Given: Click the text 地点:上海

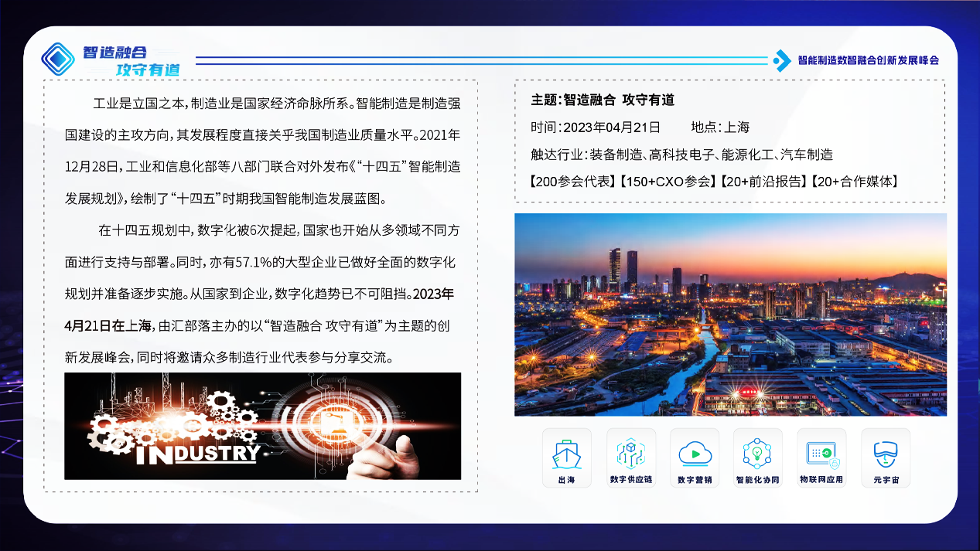Looking at the screenshot, I should pyautogui.click(x=720, y=128).
